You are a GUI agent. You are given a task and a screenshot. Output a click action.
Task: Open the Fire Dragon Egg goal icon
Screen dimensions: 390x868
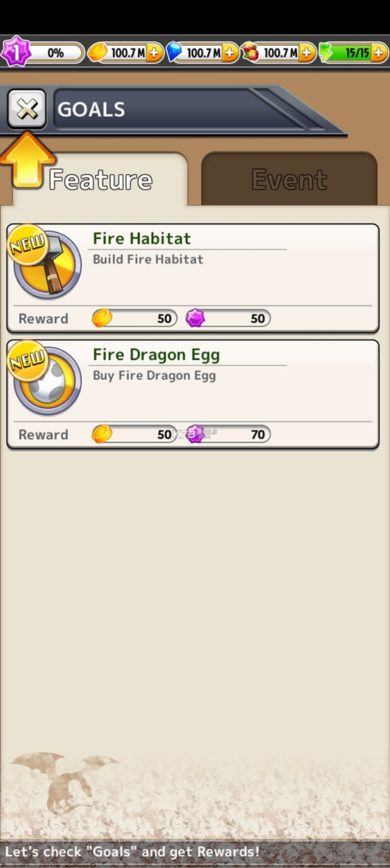tap(47, 381)
